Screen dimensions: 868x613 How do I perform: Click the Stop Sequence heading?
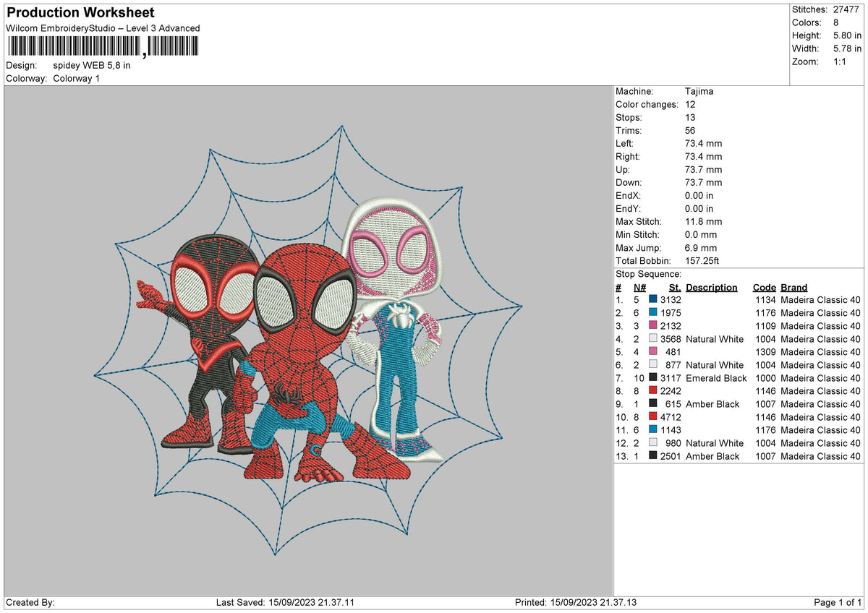[x=647, y=274]
